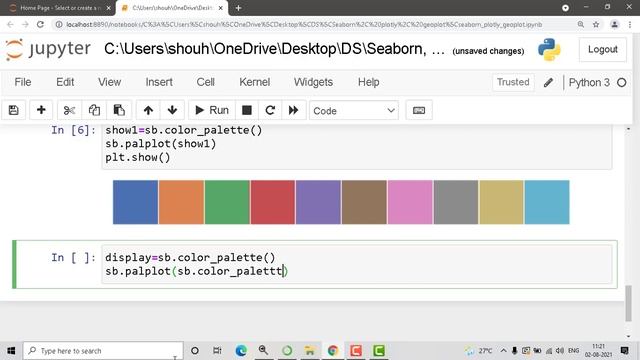640x360 pixels.
Task: Open the File menu
Action: click(x=23, y=82)
